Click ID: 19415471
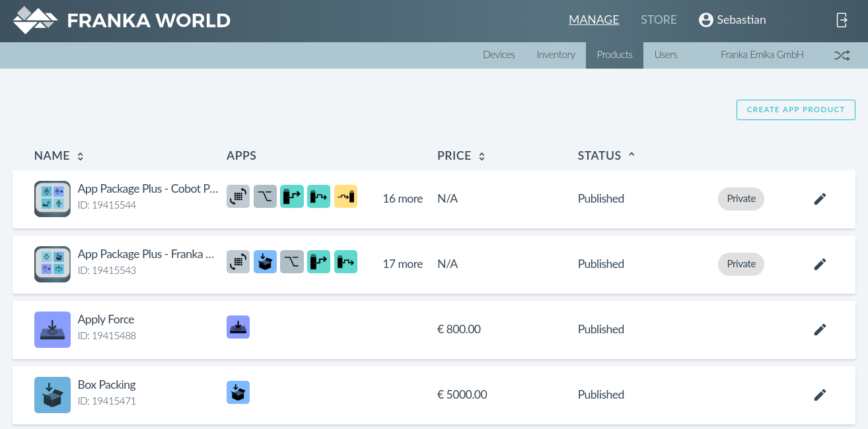 click(107, 401)
